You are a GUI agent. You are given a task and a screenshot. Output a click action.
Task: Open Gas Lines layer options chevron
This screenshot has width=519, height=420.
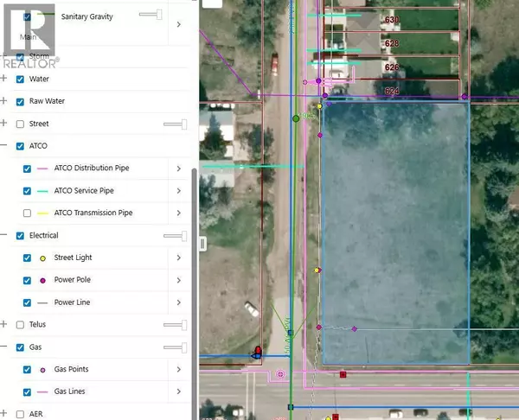tap(178, 391)
